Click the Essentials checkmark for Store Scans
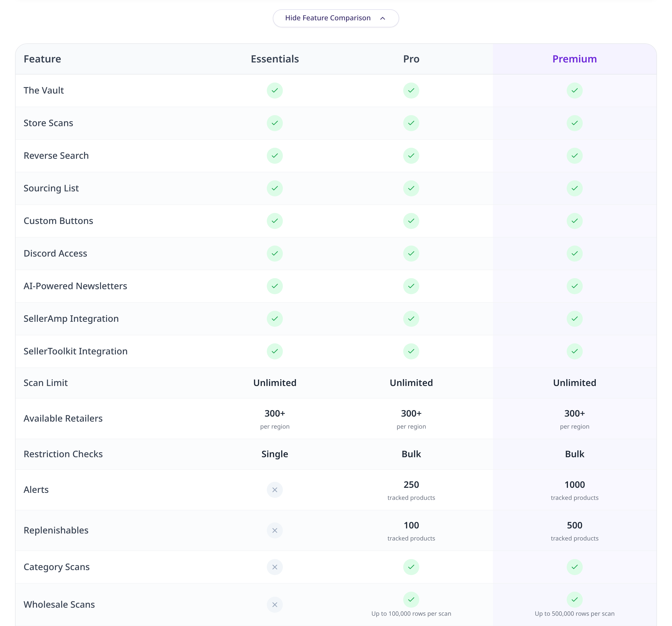 [275, 123]
